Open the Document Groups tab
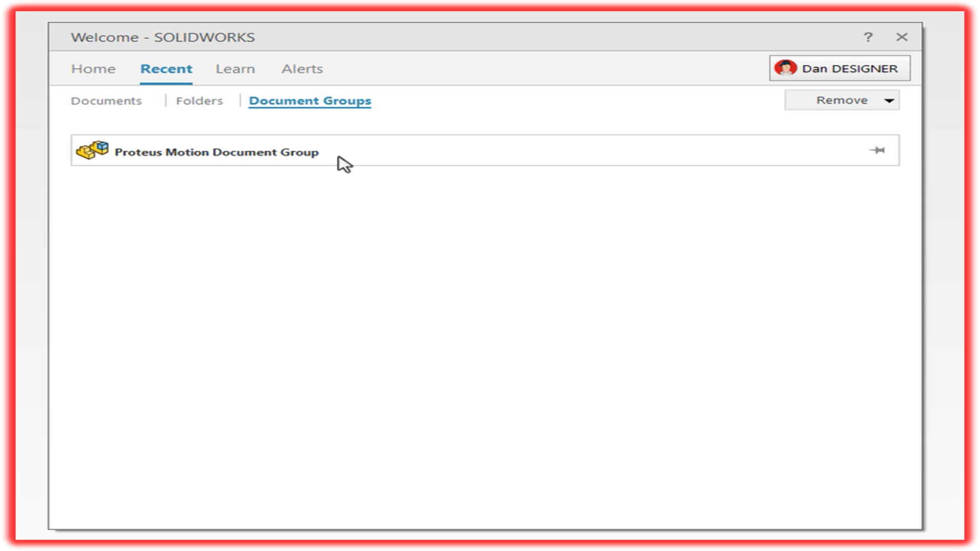980x551 pixels. pyautogui.click(x=310, y=100)
